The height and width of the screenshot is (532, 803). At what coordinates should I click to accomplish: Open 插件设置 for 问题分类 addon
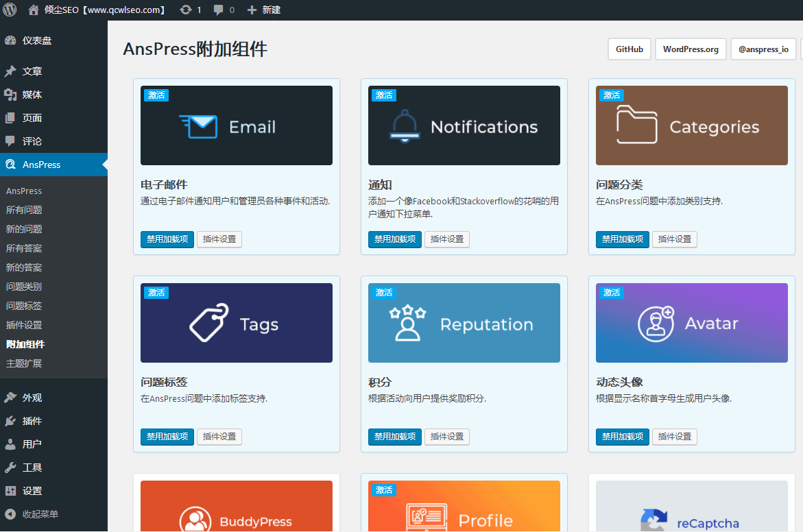tap(675, 239)
